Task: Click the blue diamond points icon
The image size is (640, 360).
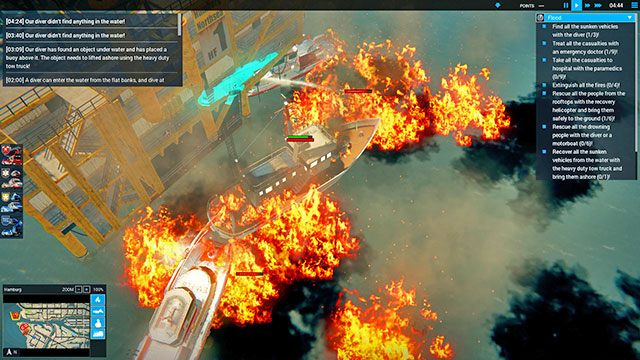Action: [x=498, y=5]
